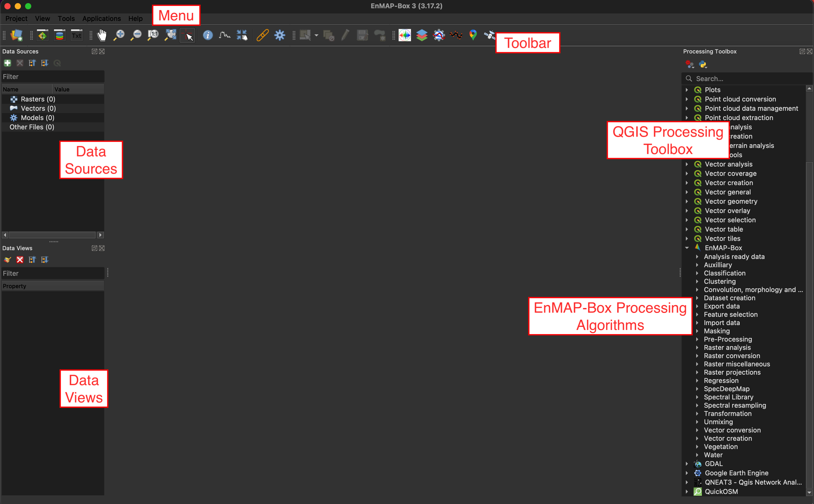
Task: Click the Data Sources Filter field
Action: click(x=53, y=77)
